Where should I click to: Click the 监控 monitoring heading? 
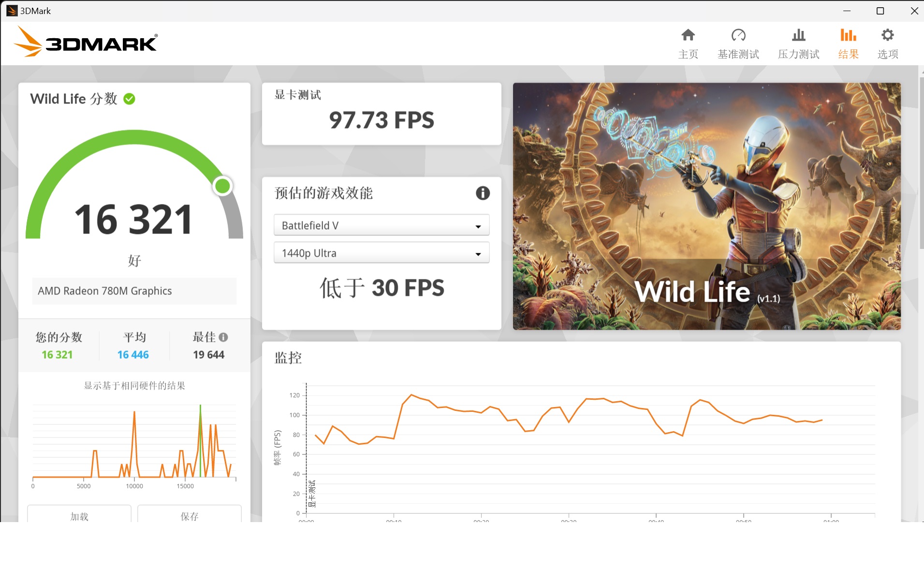coord(288,358)
